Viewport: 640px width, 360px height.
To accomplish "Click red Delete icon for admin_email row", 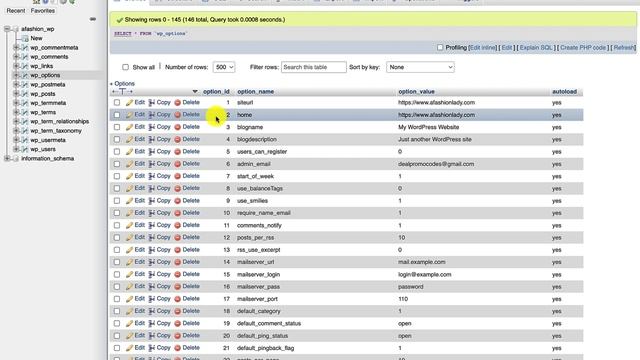I will tap(178, 164).
